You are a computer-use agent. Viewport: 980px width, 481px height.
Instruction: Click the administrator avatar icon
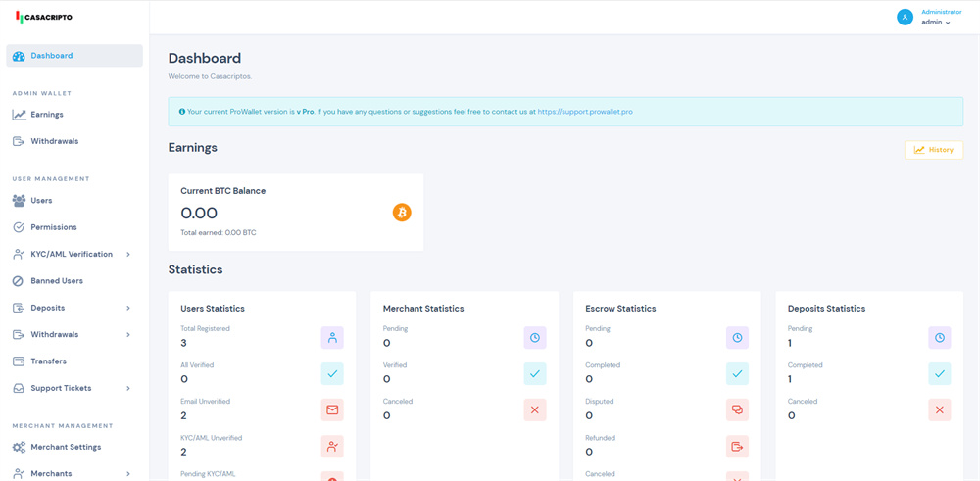pyautogui.click(x=905, y=17)
